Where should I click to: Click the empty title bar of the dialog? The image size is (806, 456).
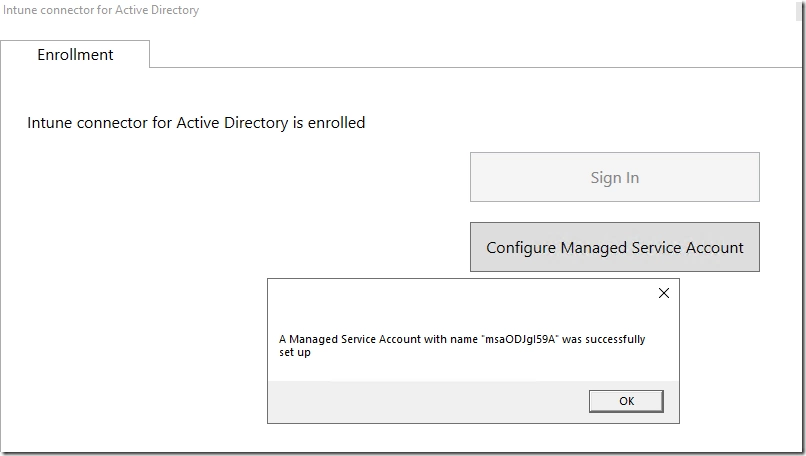[x=450, y=293]
